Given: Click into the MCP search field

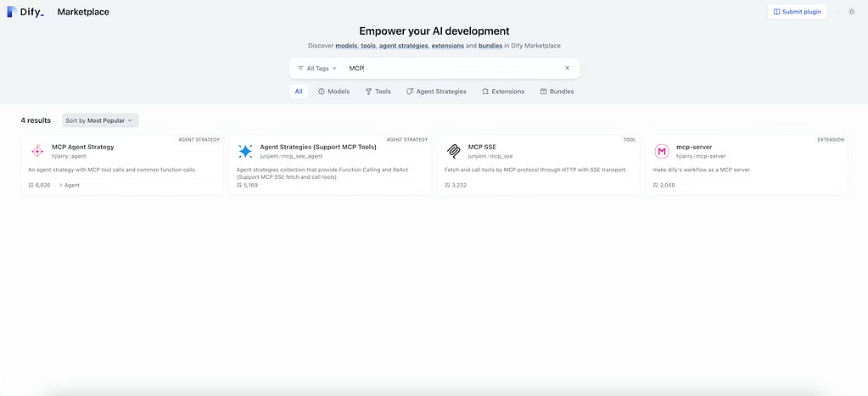Looking at the screenshot, I should (450, 68).
